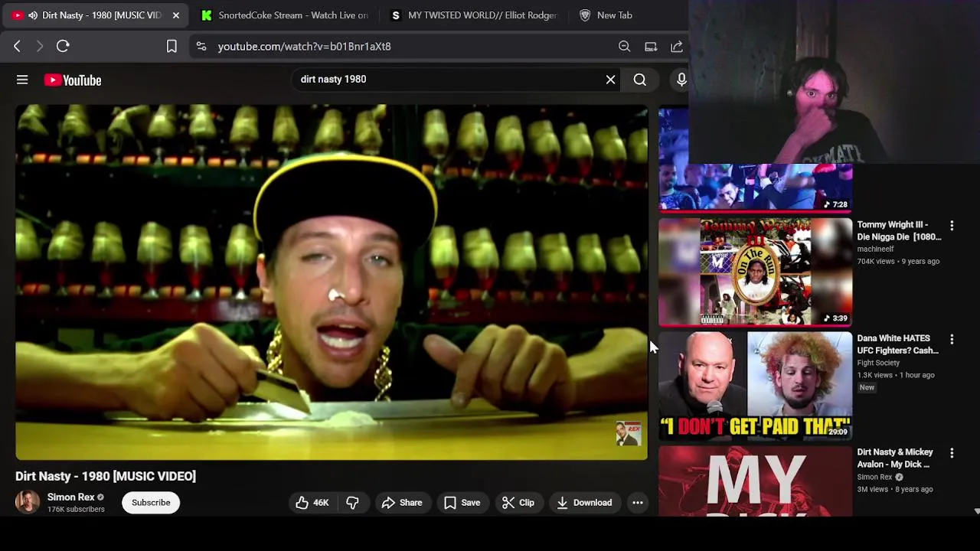The width and height of the screenshot is (980, 551).
Task: Close the Dirt Nasty 1980 browser tab
Action: pos(176,15)
